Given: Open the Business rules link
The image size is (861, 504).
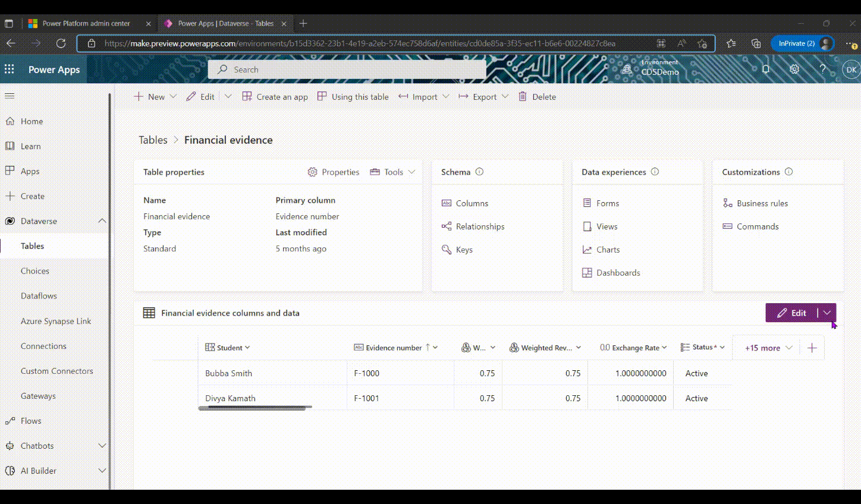Looking at the screenshot, I should pyautogui.click(x=762, y=203).
